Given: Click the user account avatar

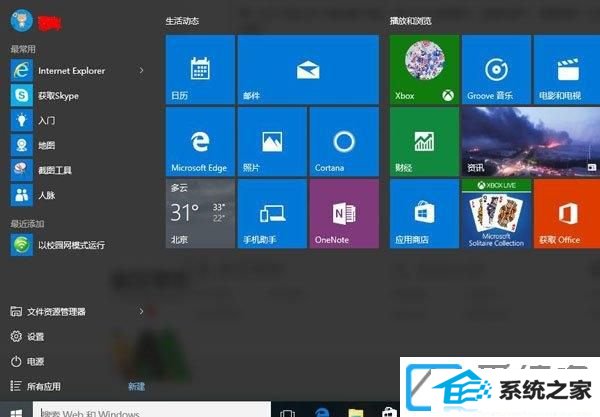Looking at the screenshot, I should [x=21, y=21].
